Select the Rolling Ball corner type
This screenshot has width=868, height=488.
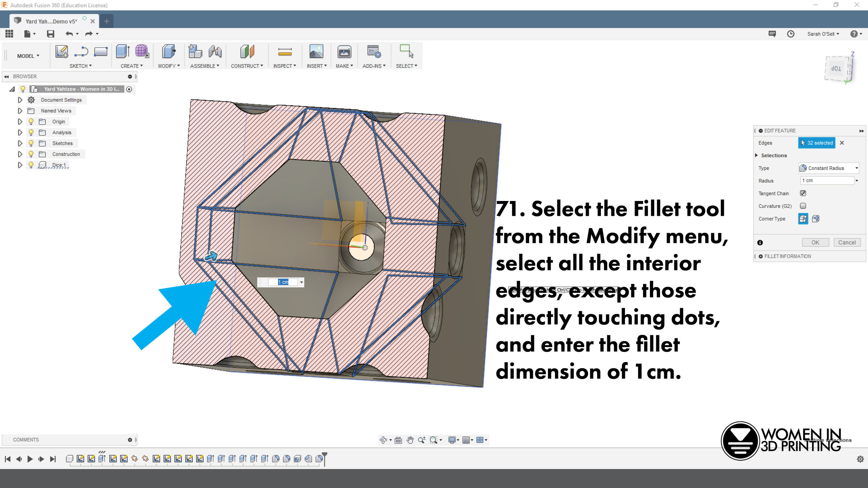tap(803, 219)
